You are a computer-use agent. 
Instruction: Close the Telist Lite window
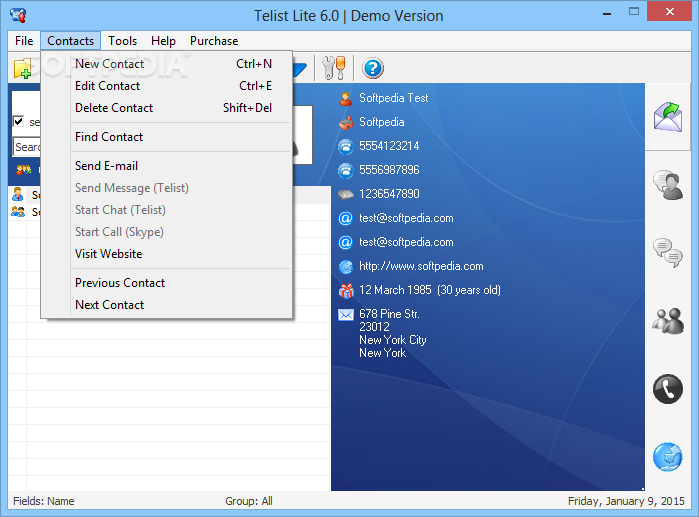click(x=669, y=12)
